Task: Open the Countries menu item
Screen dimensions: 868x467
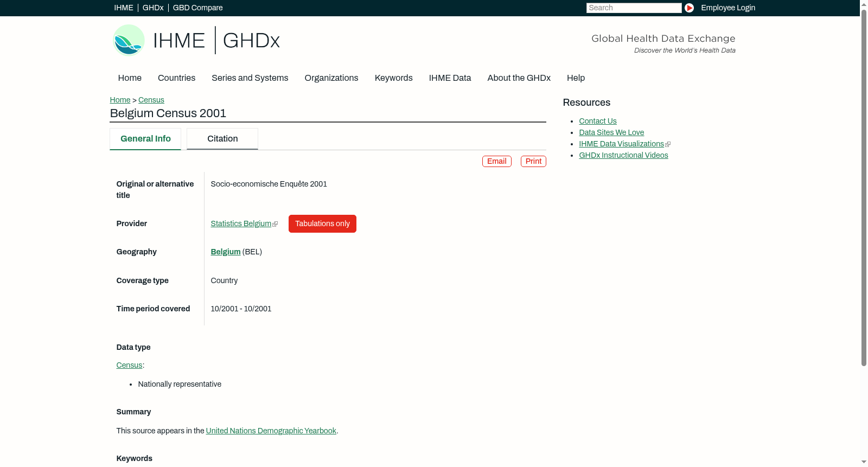Action: (x=176, y=78)
